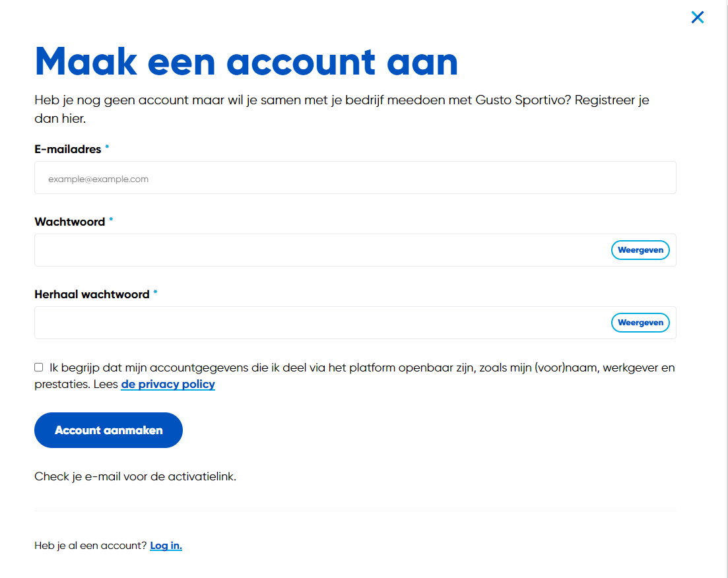Viewport: 728px width, 578px height.
Task: Tick the public account data consent checkbox
Action: point(38,368)
